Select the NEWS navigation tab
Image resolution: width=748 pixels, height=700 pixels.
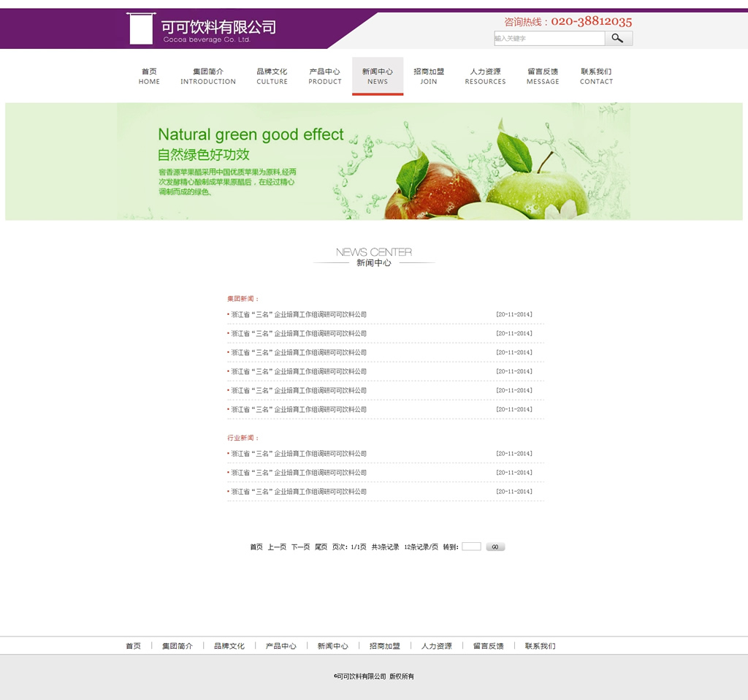coord(378,76)
